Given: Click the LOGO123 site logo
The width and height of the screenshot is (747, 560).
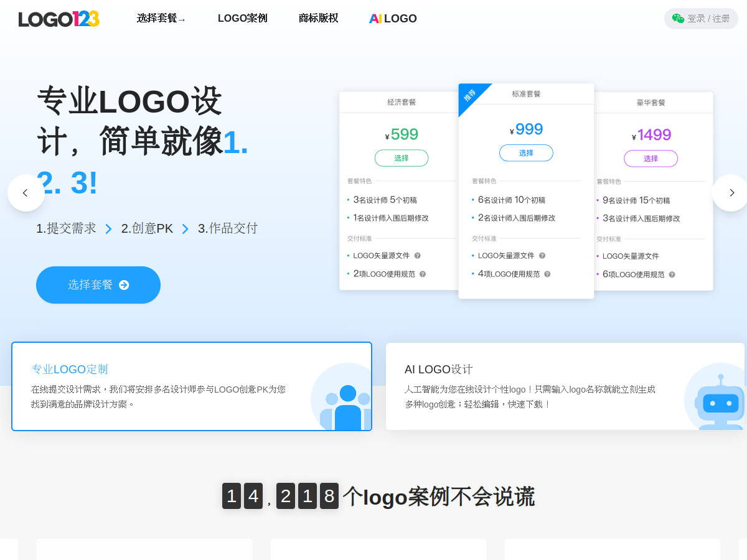Looking at the screenshot, I should [59, 19].
